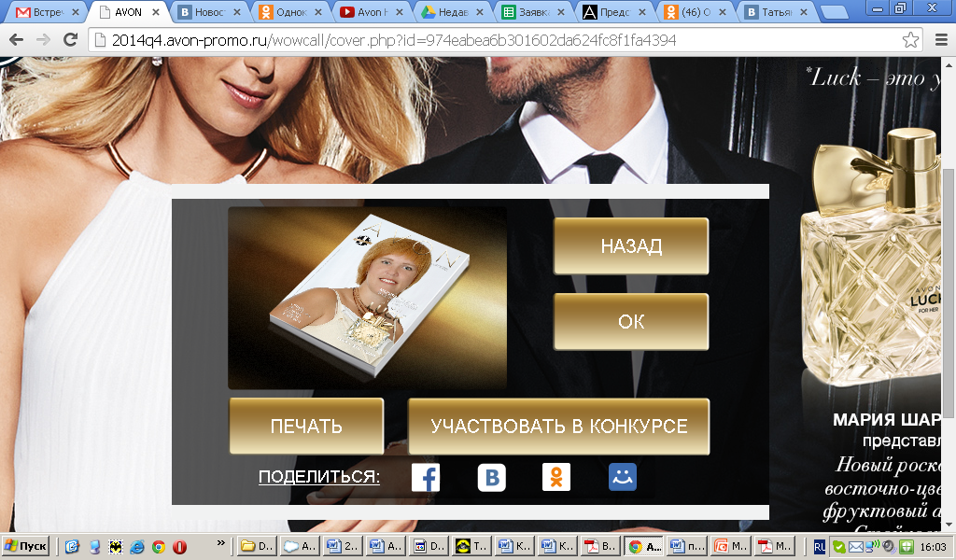Open the Word 'п..' taskbar button

(x=687, y=546)
